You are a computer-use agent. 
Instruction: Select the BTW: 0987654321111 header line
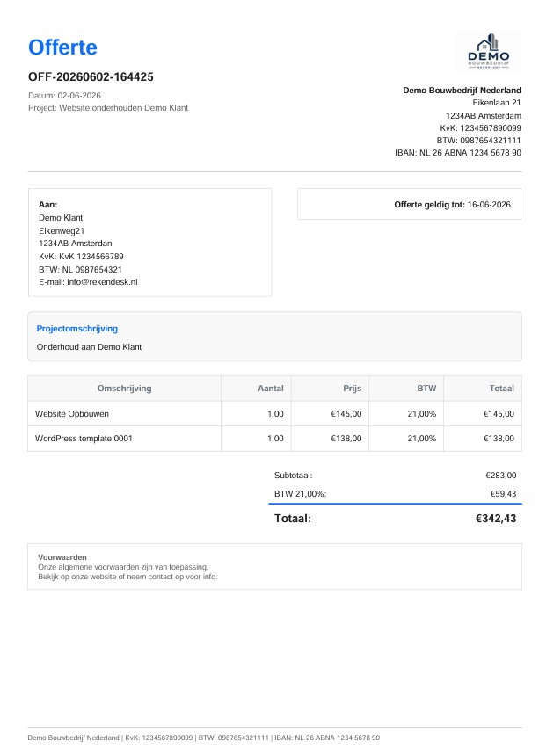tap(478, 141)
